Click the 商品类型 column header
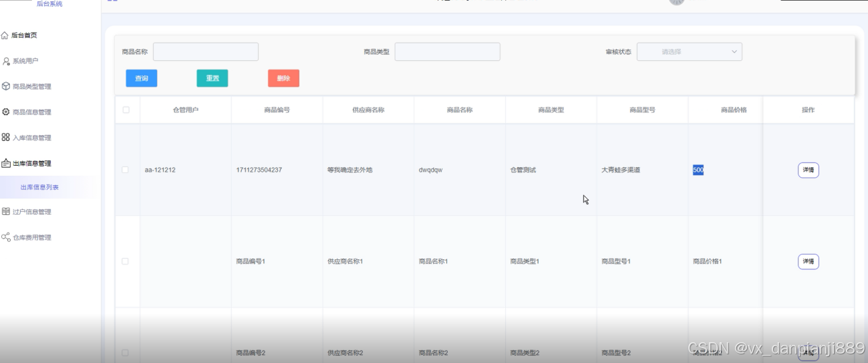868x363 pixels. [551, 110]
